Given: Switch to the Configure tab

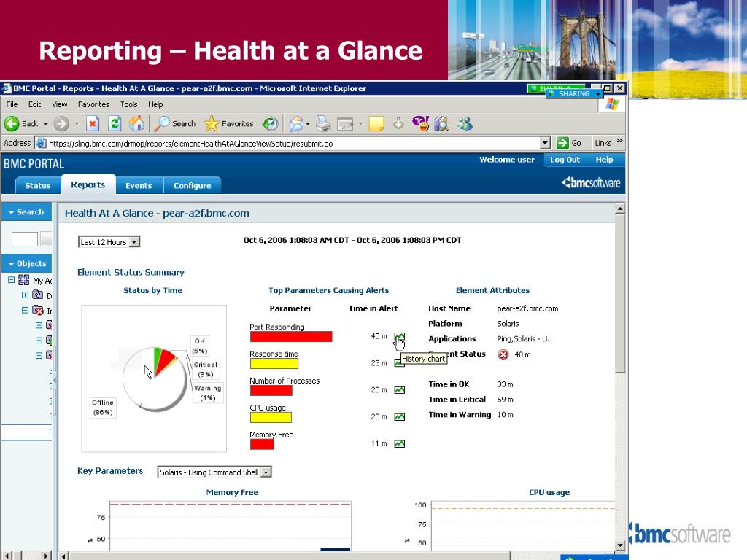Looking at the screenshot, I should point(193,185).
